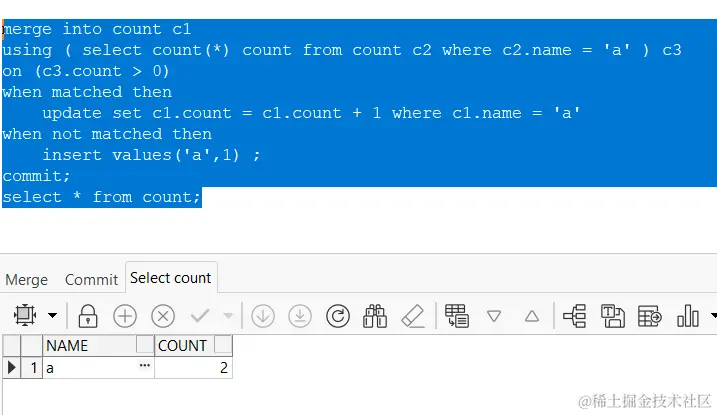Click the 'merge into count c1' line
The height and width of the screenshot is (415, 717).
(96, 29)
